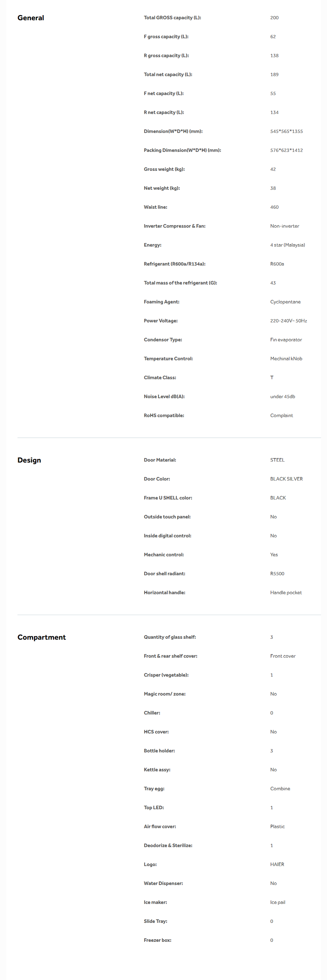The height and width of the screenshot is (980, 327).
Task: Click the 545*565*1355 dimension value
Action: 286,131
